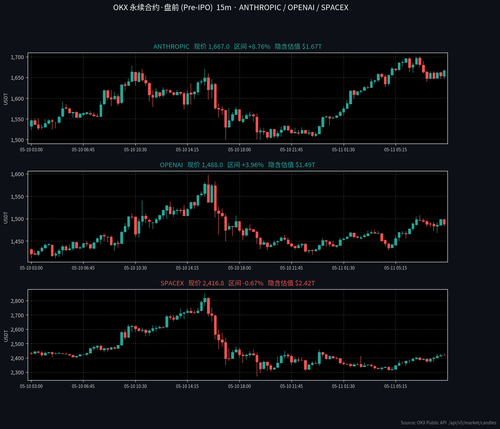Click the '05-10 06:45' tick under OPENAI chart
Image resolution: width=500 pixels, height=429 pixels.
pyautogui.click(x=83, y=268)
